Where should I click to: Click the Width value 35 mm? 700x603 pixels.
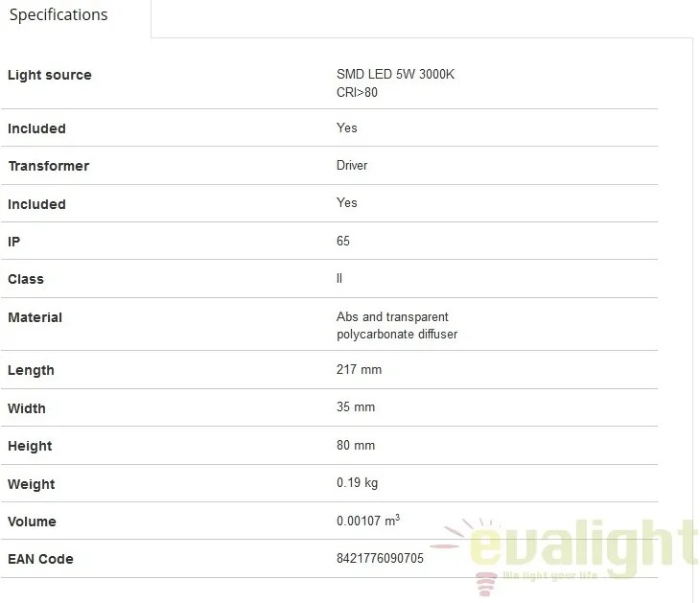point(356,407)
